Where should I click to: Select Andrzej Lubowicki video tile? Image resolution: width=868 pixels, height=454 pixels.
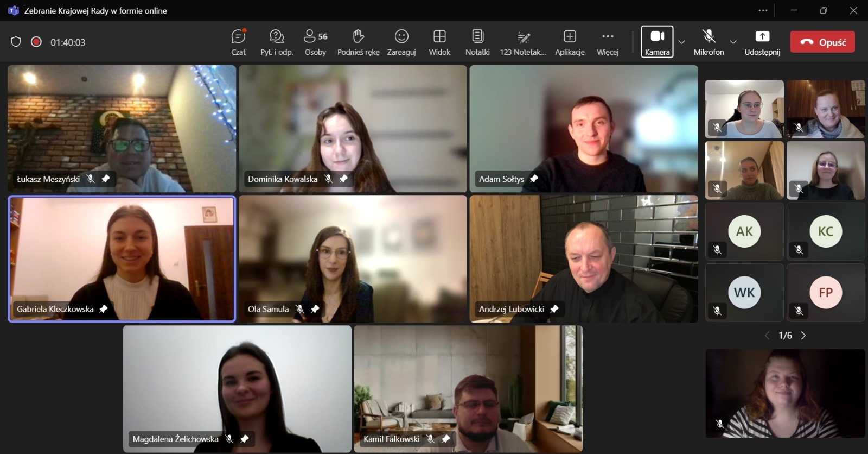click(584, 259)
